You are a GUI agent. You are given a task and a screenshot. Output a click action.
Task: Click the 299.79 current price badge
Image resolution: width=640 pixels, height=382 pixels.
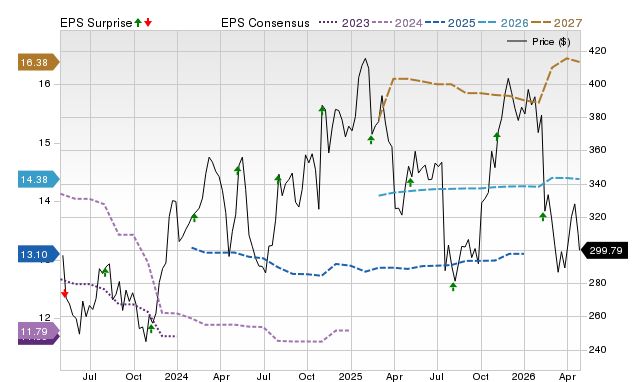tap(604, 250)
